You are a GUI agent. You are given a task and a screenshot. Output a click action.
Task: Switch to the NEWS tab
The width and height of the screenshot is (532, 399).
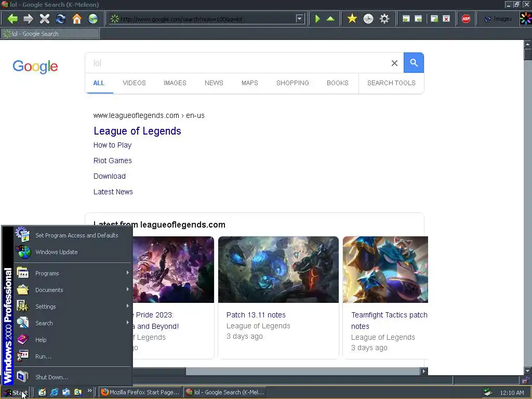214,83
